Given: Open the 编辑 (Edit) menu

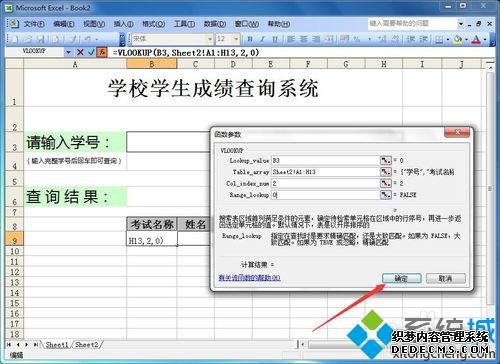Looking at the screenshot, I should tap(63, 24).
